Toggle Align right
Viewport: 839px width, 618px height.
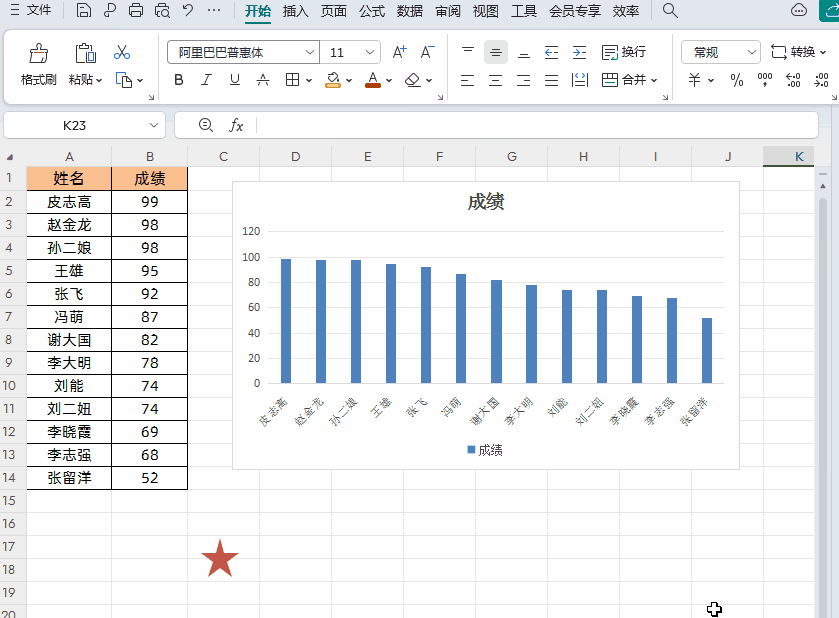(524, 80)
